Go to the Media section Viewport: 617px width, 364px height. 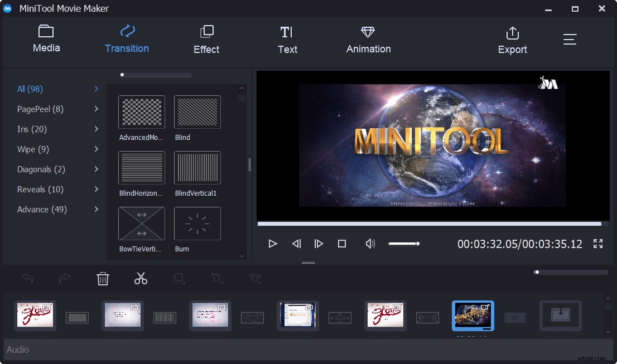pos(46,39)
